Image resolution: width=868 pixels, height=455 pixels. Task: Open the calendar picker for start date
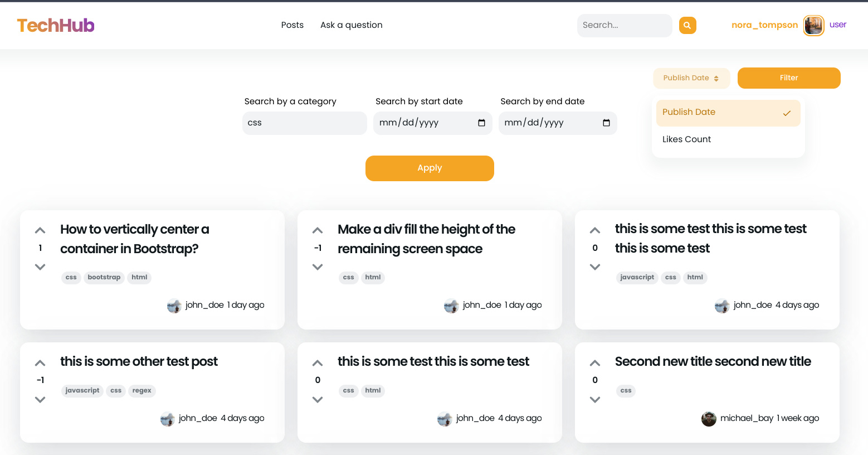[x=481, y=123]
